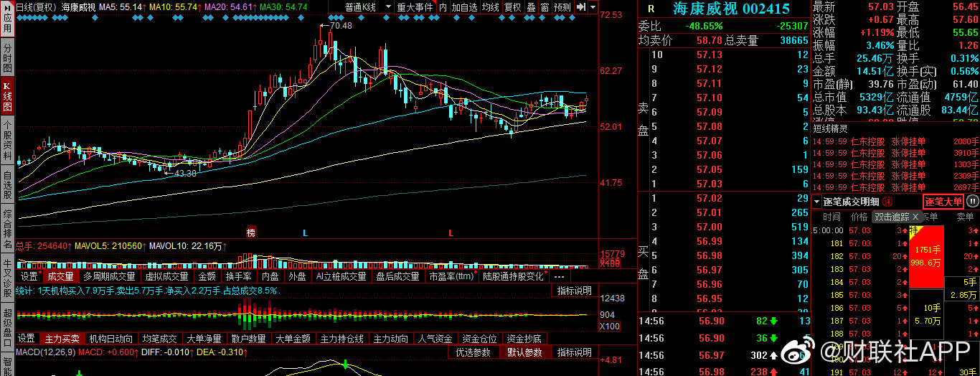Toggle the 重大事件 markers button
The image size is (980, 376).
415,6
